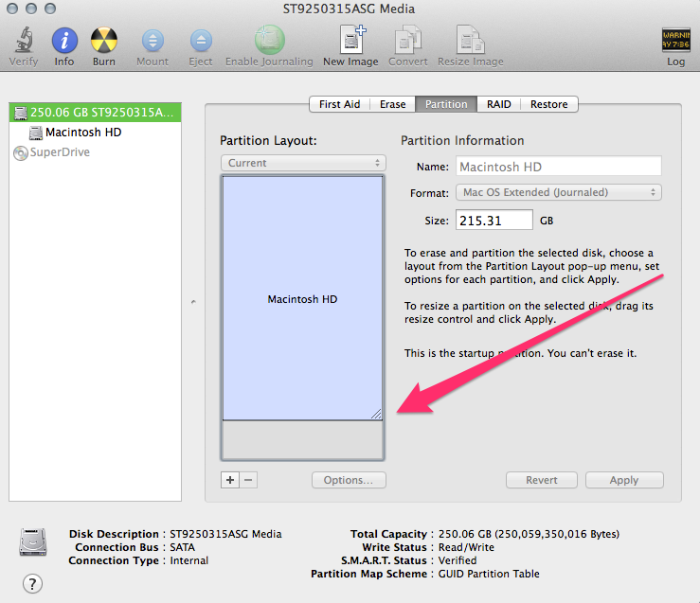Click the disk drive icon at bottom left

point(33,541)
